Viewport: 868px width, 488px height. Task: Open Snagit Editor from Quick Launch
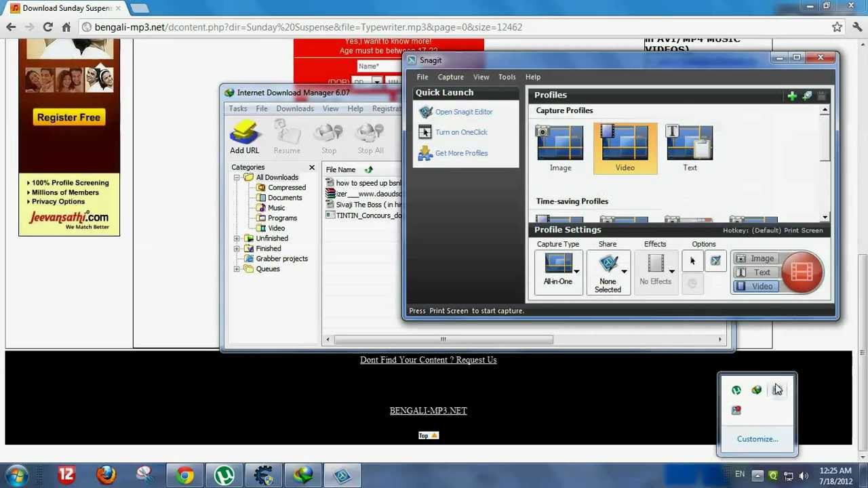point(464,112)
